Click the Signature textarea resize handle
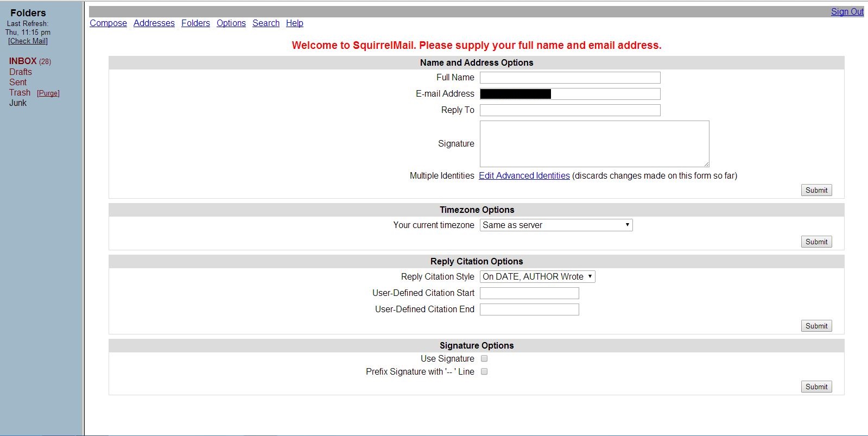 tap(706, 164)
